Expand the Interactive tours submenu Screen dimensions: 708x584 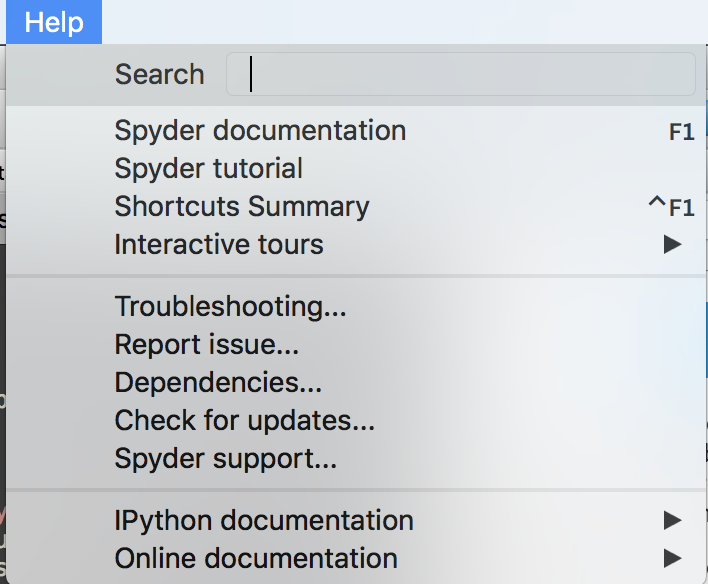tap(356, 245)
